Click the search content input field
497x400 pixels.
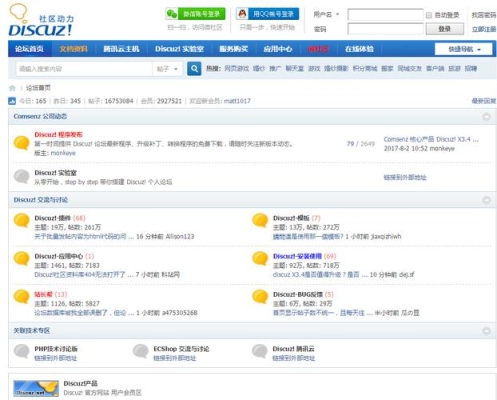pos(84,69)
